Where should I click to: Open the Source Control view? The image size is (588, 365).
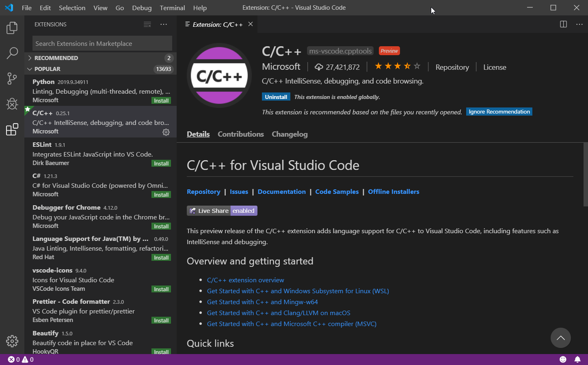[12, 78]
